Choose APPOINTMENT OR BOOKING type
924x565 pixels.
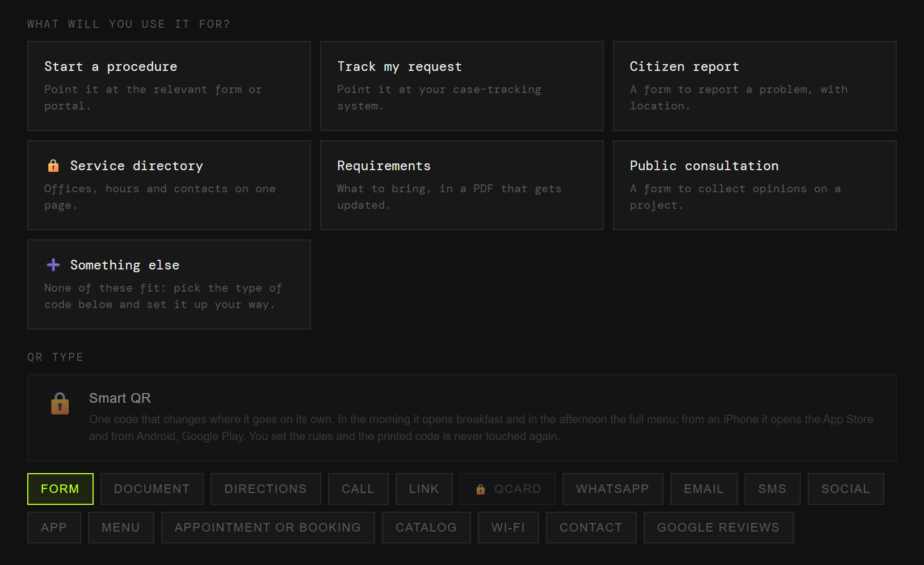pyautogui.click(x=268, y=528)
